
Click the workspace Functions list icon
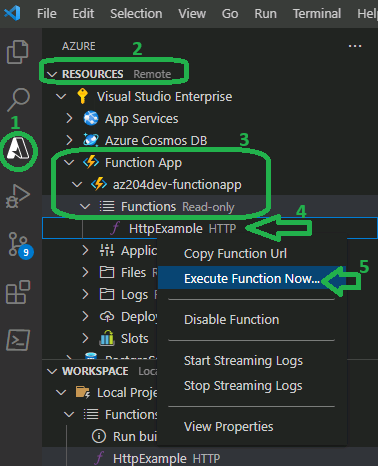tap(91, 414)
